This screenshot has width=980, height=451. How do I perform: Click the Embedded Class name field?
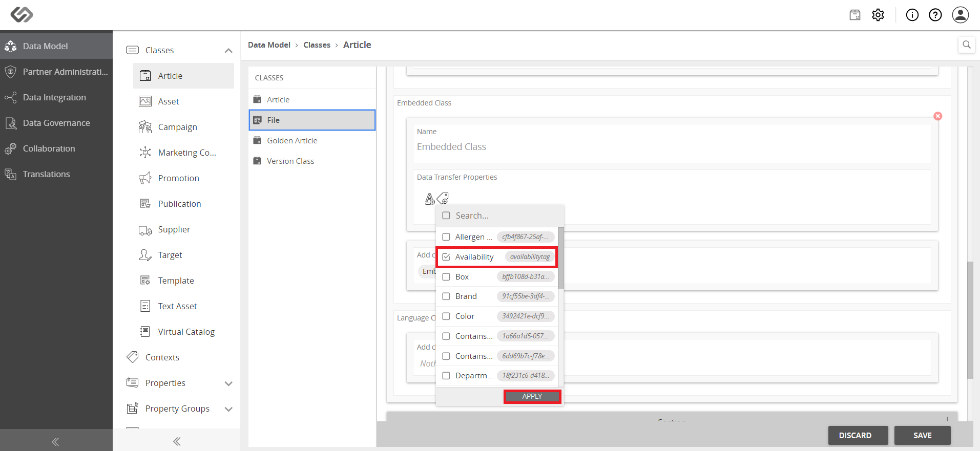pos(672,147)
